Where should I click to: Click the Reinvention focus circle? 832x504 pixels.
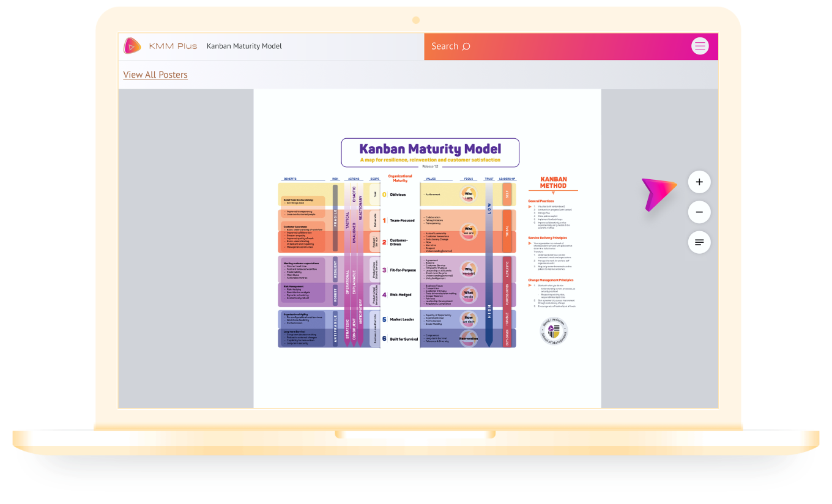coord(469,339)
